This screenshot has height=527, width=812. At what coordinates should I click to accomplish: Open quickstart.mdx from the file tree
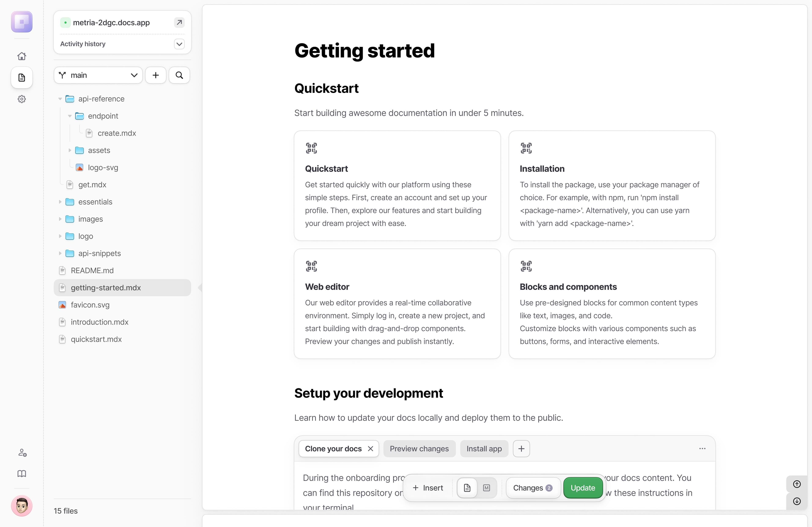tap(96, 339)
